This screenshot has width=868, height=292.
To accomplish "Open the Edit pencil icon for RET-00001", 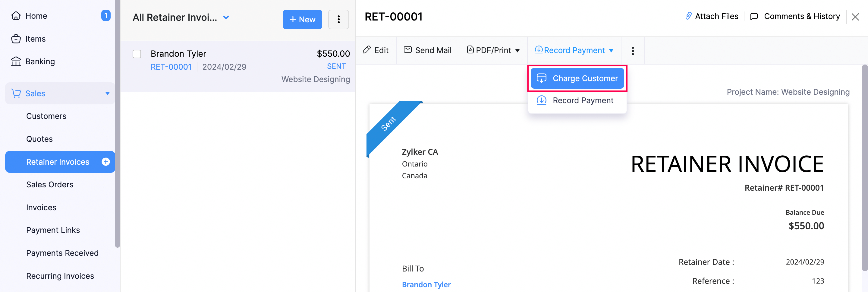I will pos(367,50).
